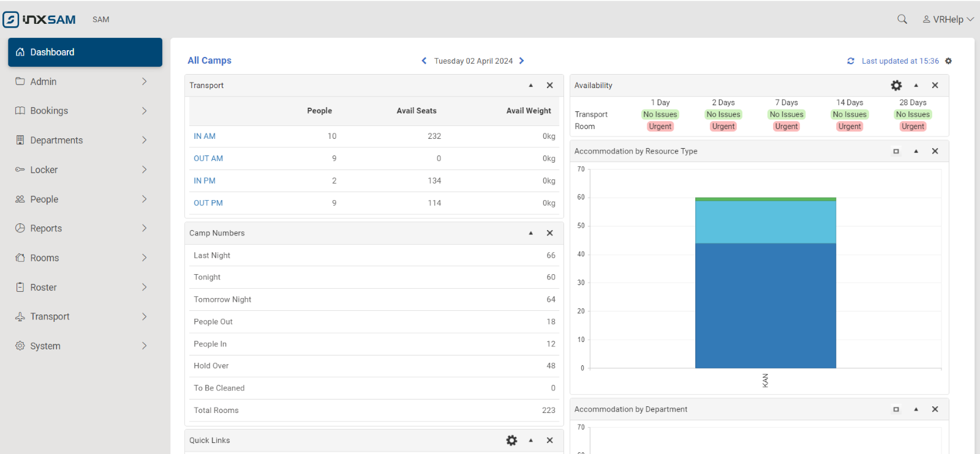The width and height of the screenshot is (980, 454).
Task: Expand the Reports chevron
Action: pyautogui.click(x=145, y=228)
